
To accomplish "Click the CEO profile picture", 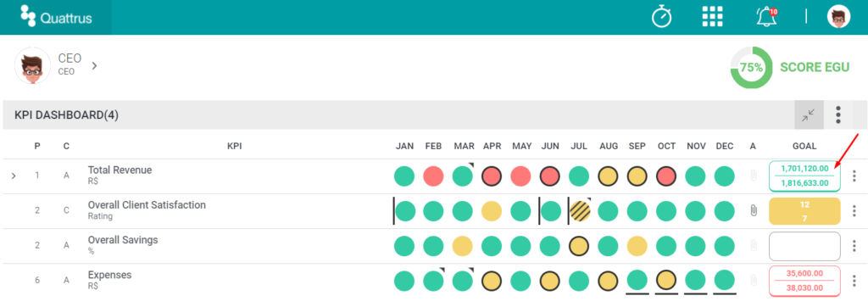I will point(33,65).
